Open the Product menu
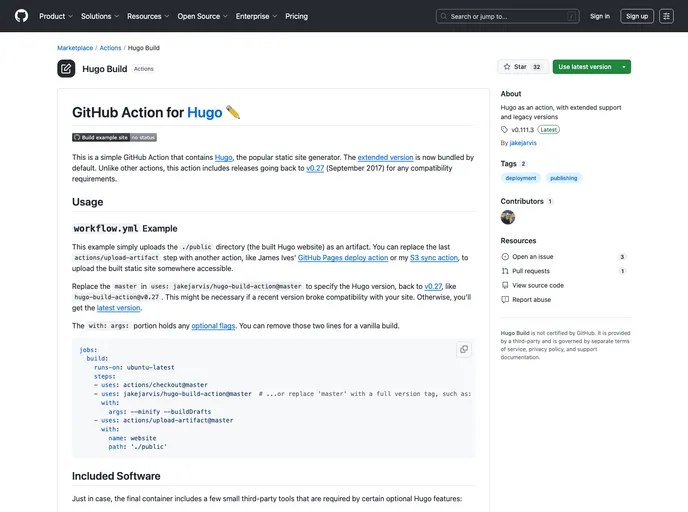 tap(56, 16)
